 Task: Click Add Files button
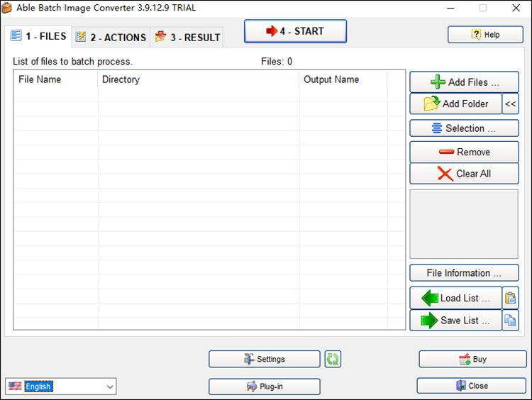coord(464,82)
